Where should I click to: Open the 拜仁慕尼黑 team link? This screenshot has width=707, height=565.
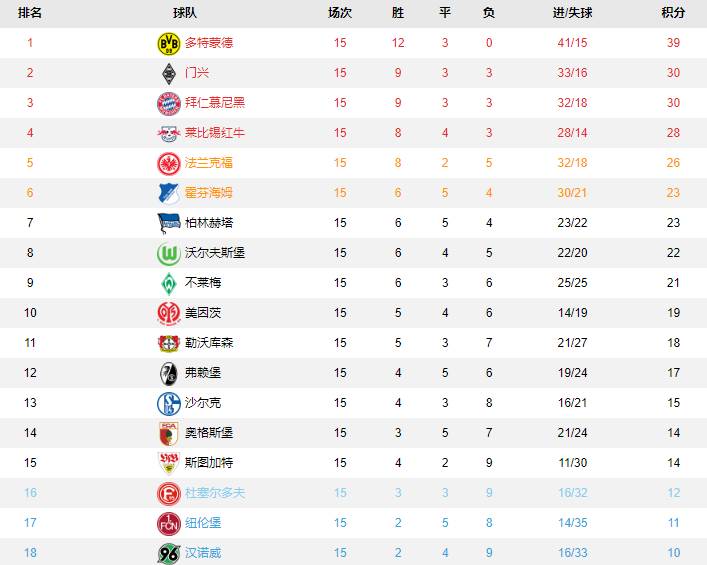[x=215, y=103]
